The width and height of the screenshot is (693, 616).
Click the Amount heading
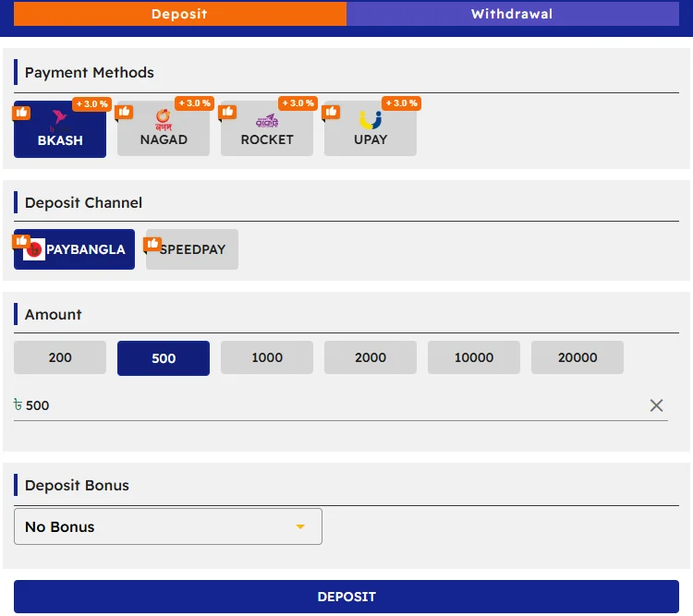[x=53, y=315]
